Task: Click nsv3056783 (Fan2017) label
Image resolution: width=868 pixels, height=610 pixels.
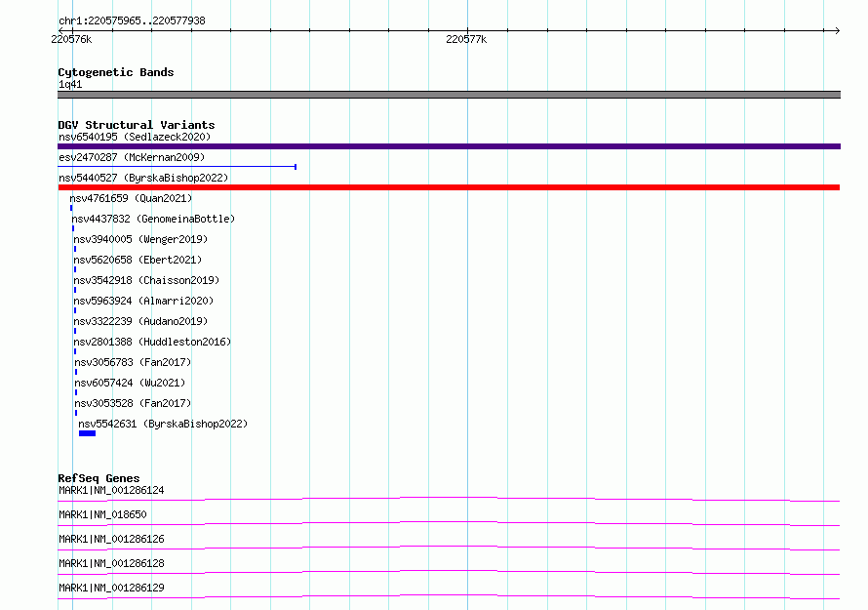Action: pos(133,362)
